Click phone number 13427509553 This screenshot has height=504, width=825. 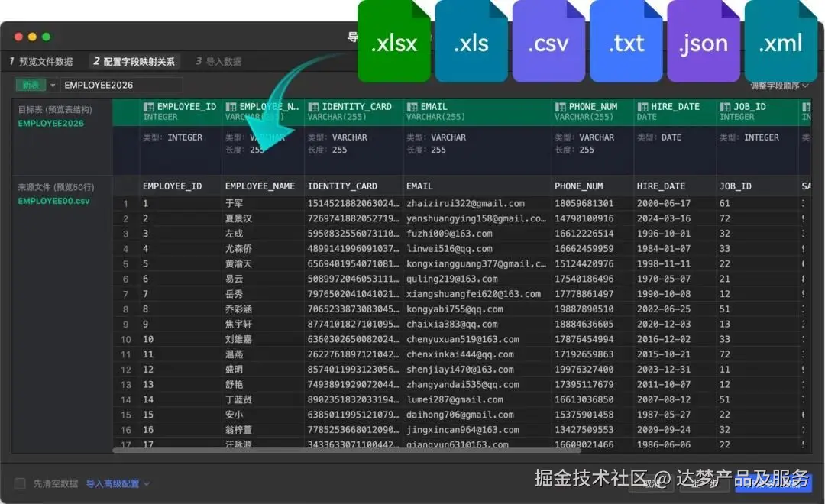click(x=584, y=430)
